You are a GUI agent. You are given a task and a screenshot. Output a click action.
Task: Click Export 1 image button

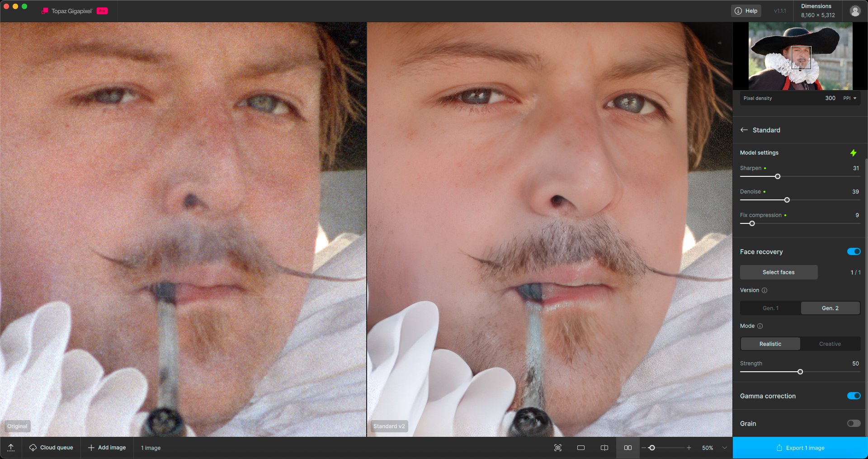[x=800, y=448]
